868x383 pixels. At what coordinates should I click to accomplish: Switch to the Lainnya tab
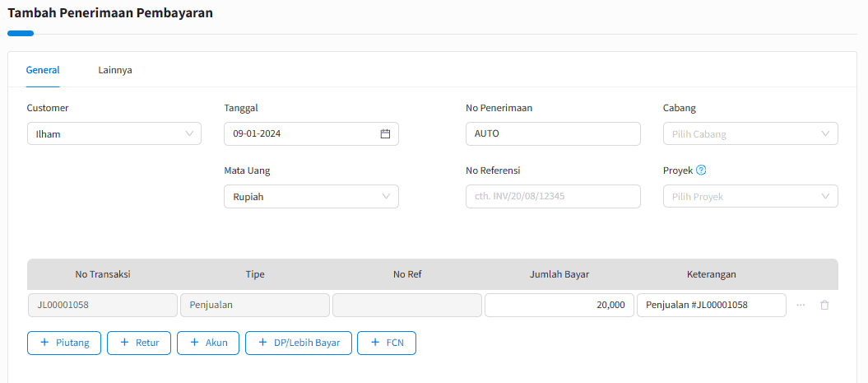click(x=115, y=70)
